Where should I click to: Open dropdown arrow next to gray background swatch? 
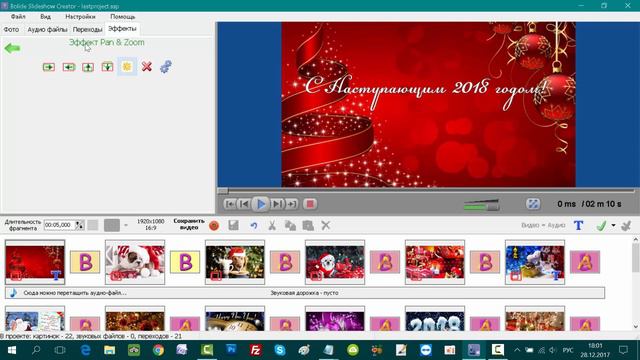[x=126, y=225]
